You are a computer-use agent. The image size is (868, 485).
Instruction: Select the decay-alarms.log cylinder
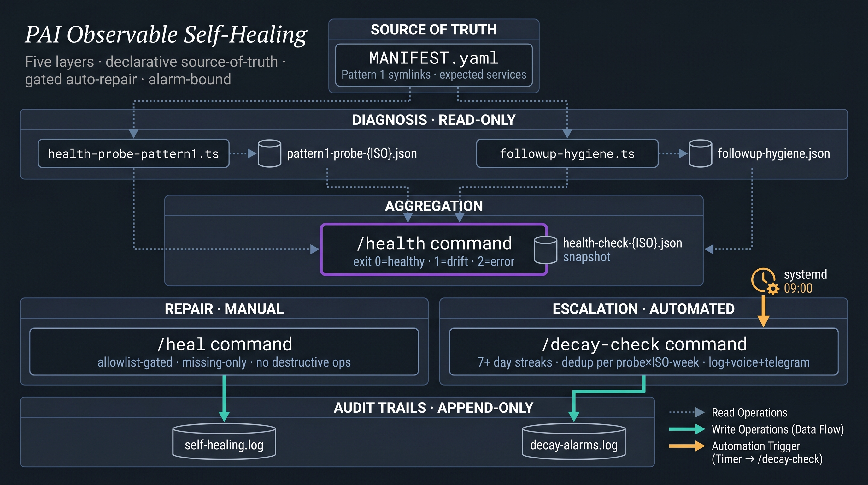(573, 441)
